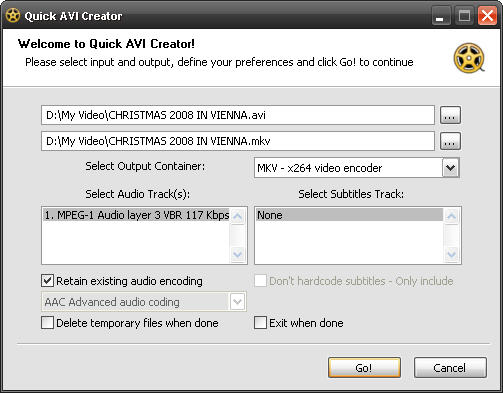
Task: Select MPEG-1 Audio layer 3 track
Action: click(136, 215)
